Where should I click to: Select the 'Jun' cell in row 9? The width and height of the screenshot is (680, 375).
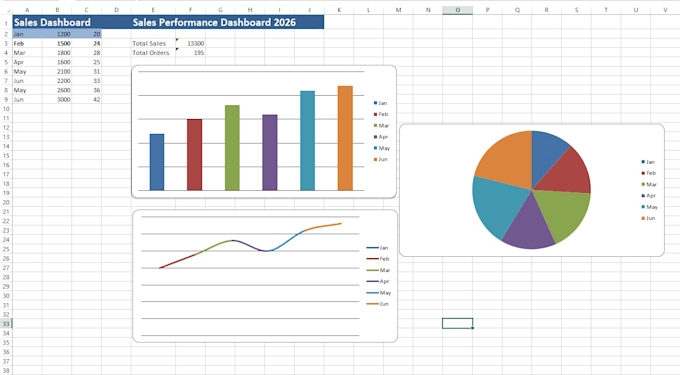coord(27,99)
